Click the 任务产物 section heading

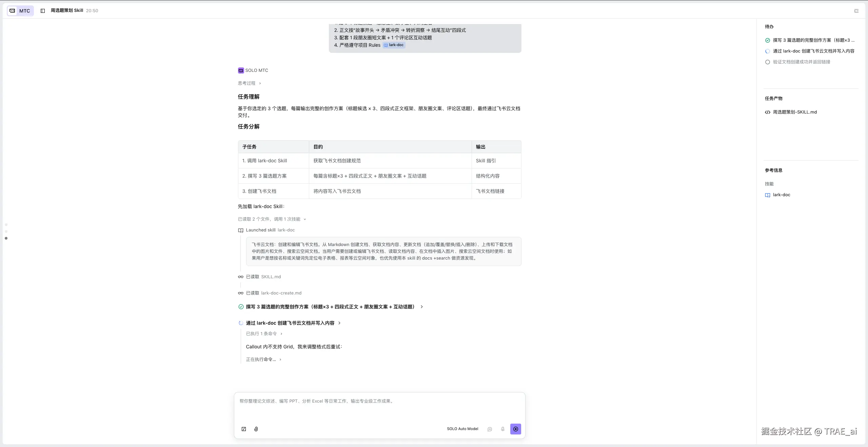773,99
